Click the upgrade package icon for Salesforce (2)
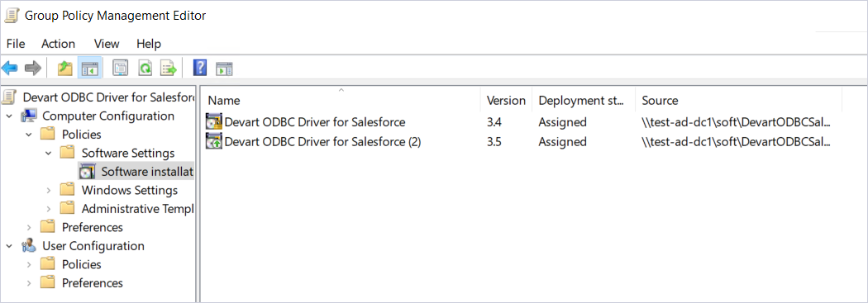868x303 pixels. [x=213, y=142]
